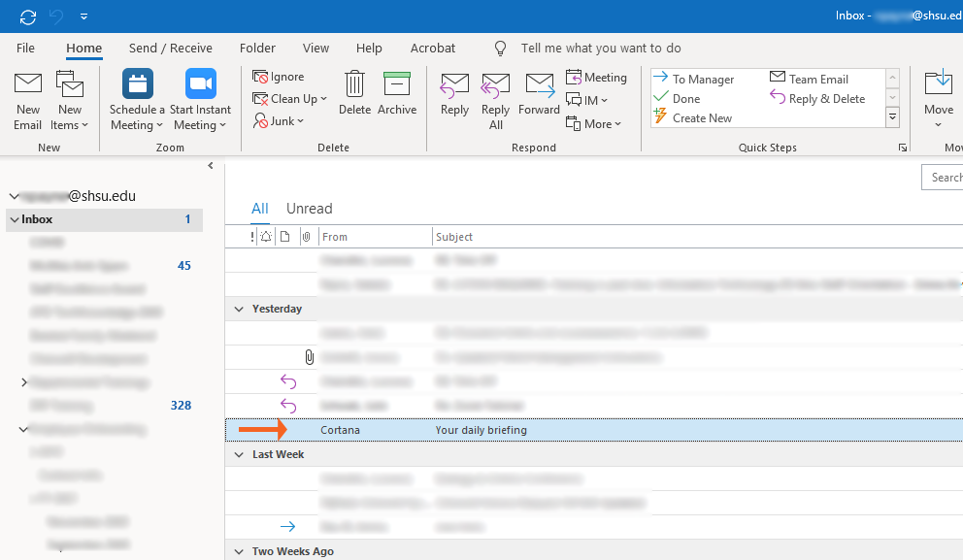Open the Send / Receive ribbon tab
The width and height of the screenshot is (963, 560).
[x=170, y=49]
